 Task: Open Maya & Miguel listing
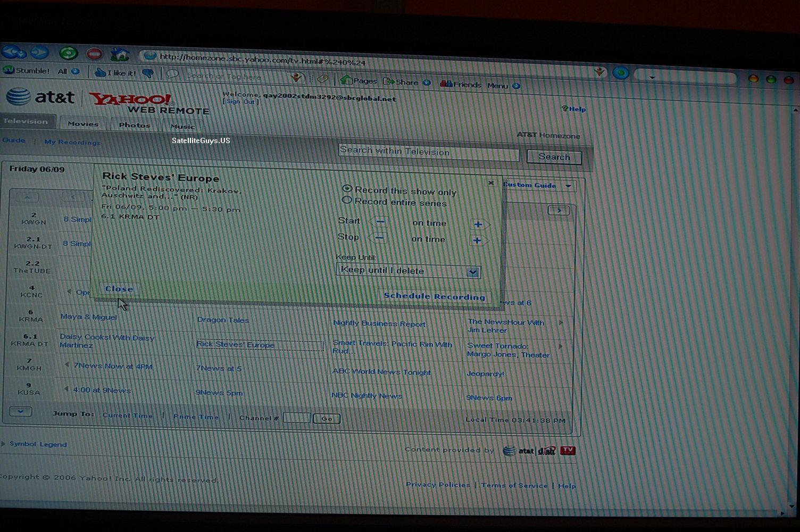(88, 317)
